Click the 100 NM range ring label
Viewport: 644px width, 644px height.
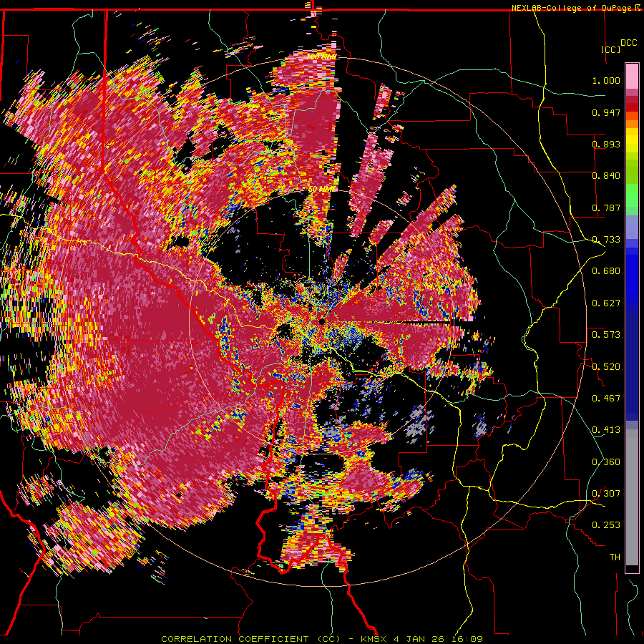pos(321,57)
